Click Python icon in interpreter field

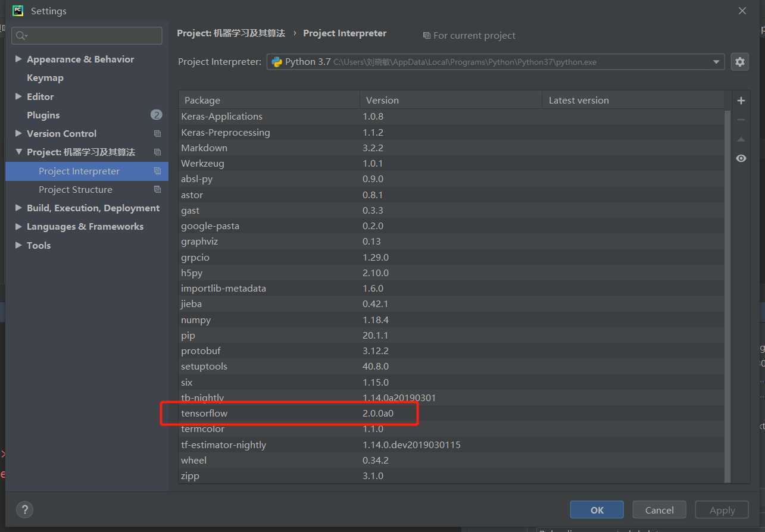pos(277,62)
